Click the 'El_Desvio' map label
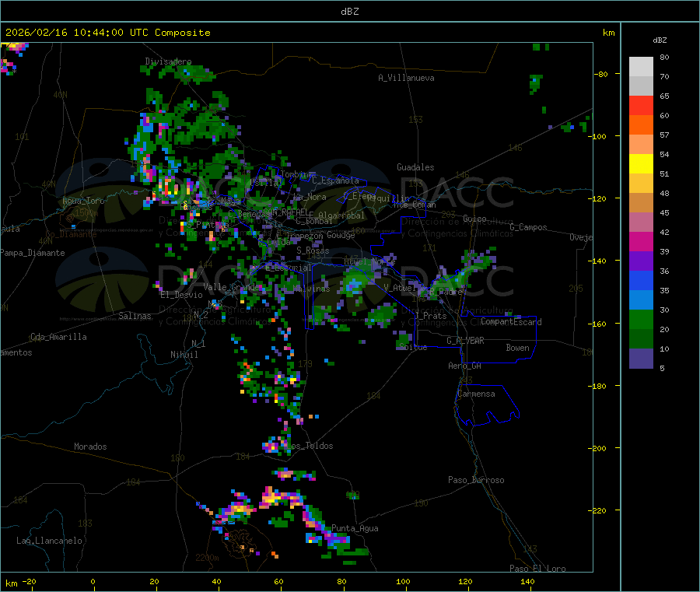Viewport: 700px width, 592px height. (x=182, y=295)
